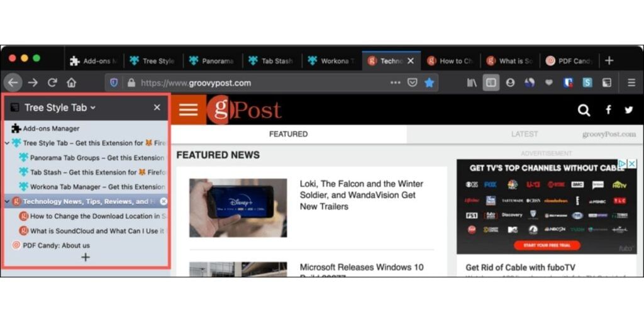Image resolution: width=644 pixels, height=322 pixels.
Task: Select the FEATURED tab
Action: pyautogui.click(x=288, y=135)
